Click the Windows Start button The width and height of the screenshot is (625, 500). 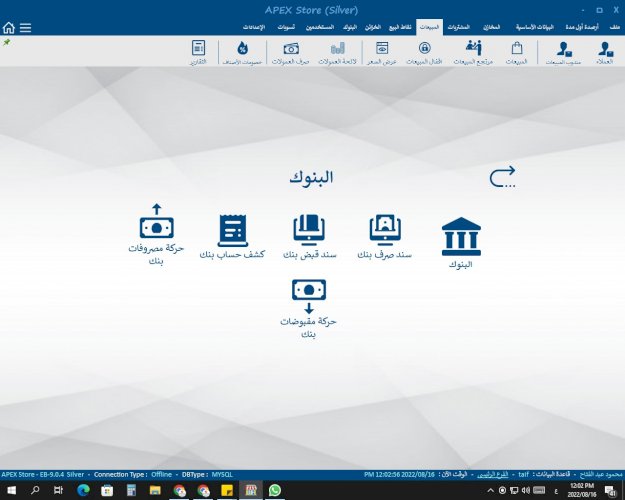[x=10, y=490]
